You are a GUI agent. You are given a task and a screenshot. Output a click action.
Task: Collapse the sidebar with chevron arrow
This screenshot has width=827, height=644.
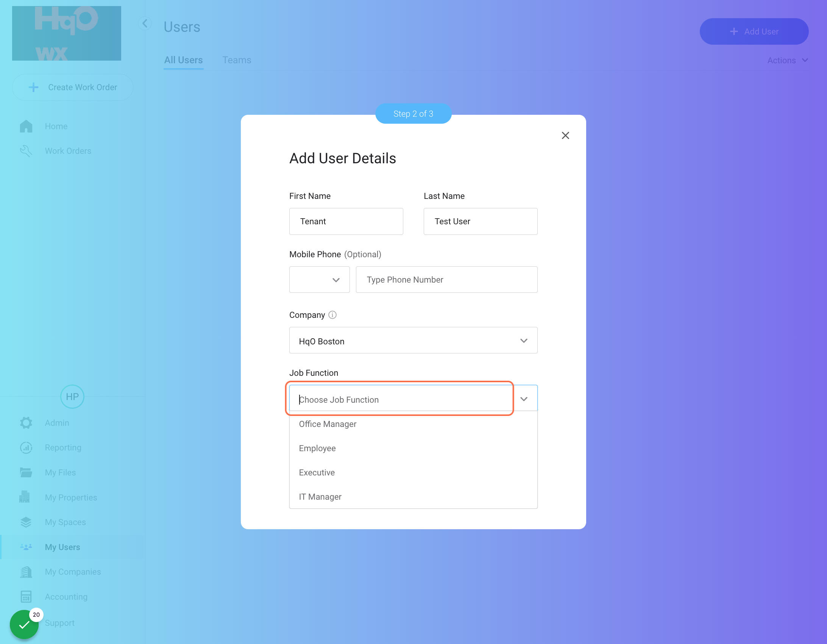pos(145,23)
